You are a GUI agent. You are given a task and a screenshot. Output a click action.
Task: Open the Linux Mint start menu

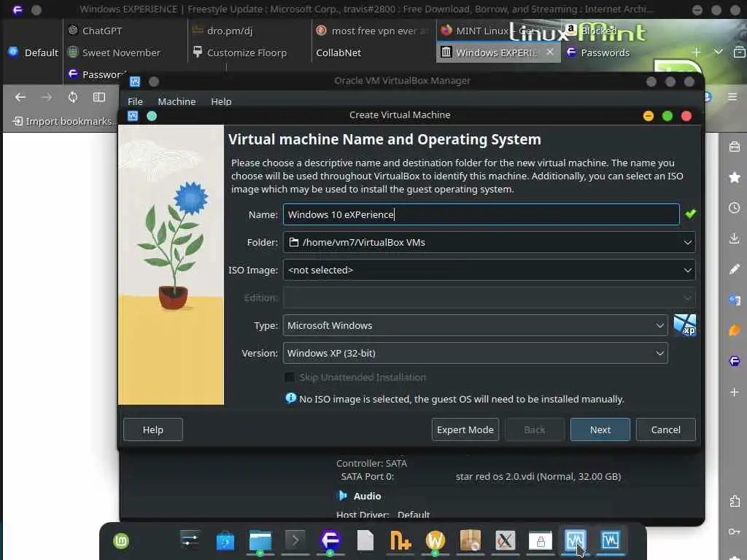(x=121, y=541)
